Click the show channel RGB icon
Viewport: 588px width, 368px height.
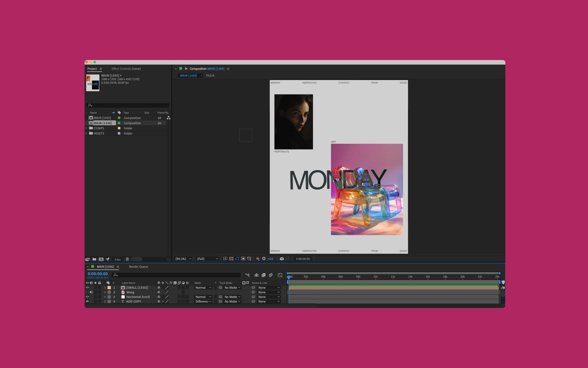click(x=258, y=259)
